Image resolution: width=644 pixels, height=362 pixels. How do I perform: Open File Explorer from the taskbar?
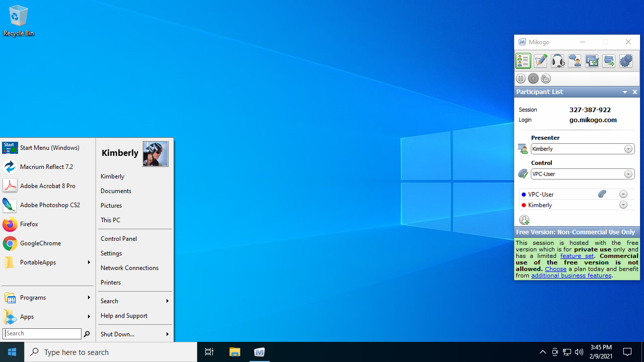pos(235,352)
